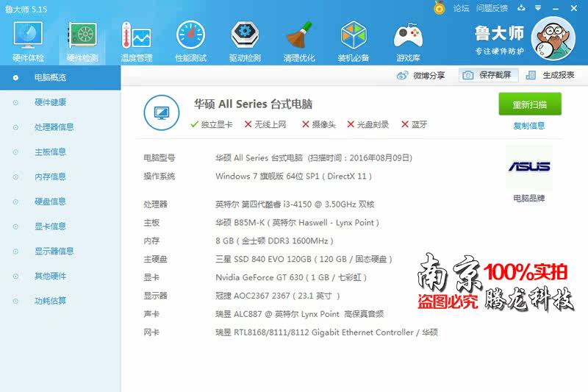Click sound card value 瑞昱 ALC887

(299, 314)
